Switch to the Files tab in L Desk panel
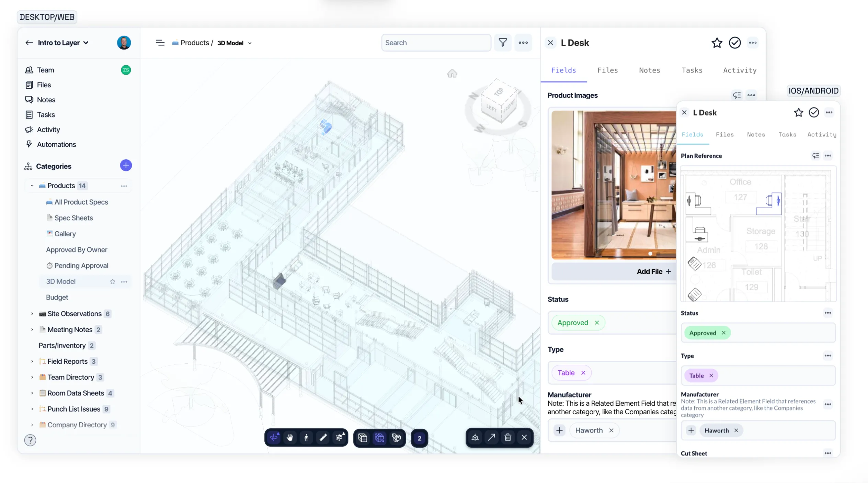This screenshot has width=868, height=483. pos(607,70)
